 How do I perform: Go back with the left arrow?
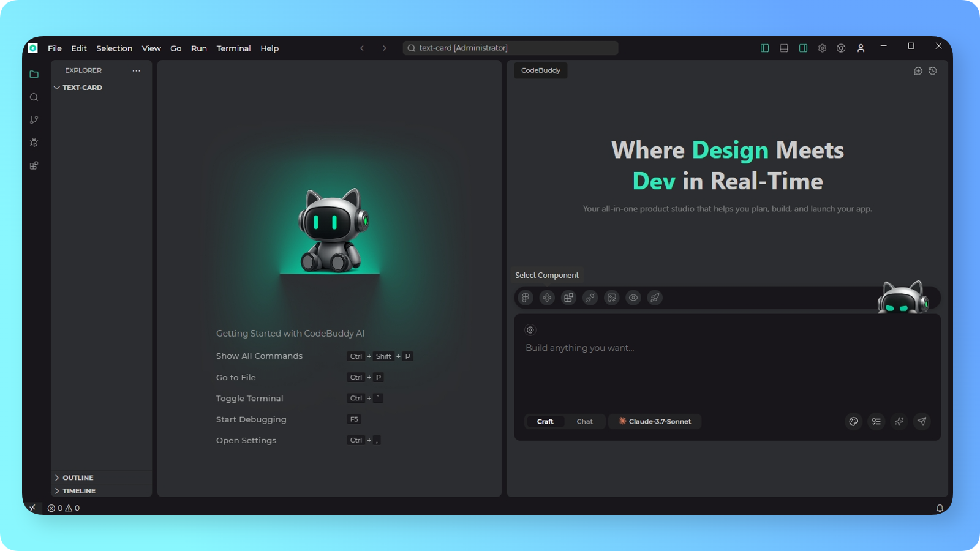[x=362, y=48]
